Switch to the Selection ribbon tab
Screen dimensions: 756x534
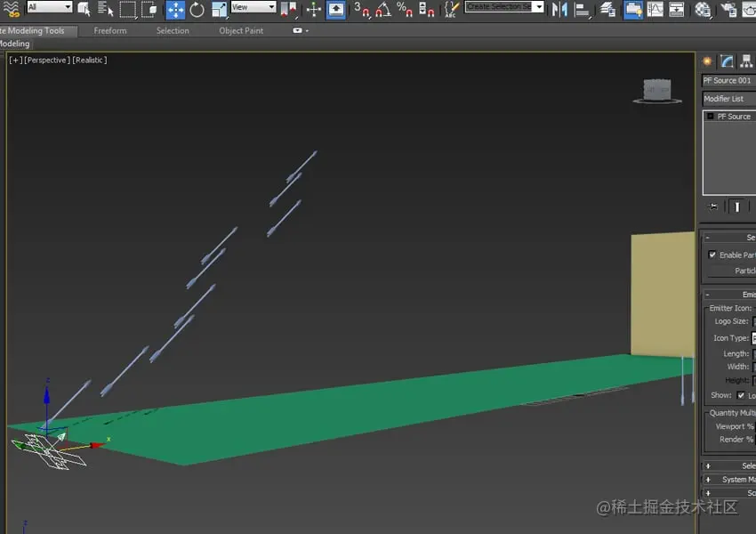[x=173, y=30]
